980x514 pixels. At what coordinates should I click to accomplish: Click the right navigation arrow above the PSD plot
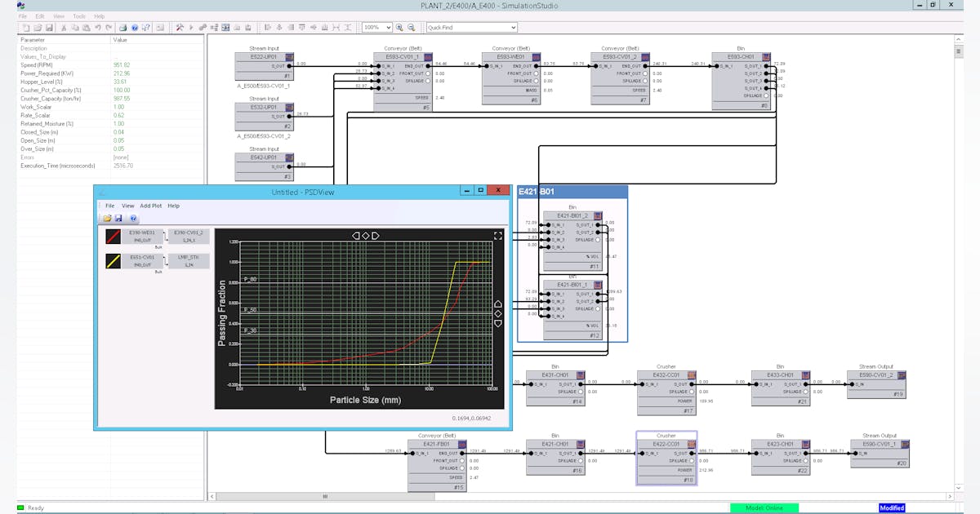tap(376, 235)
